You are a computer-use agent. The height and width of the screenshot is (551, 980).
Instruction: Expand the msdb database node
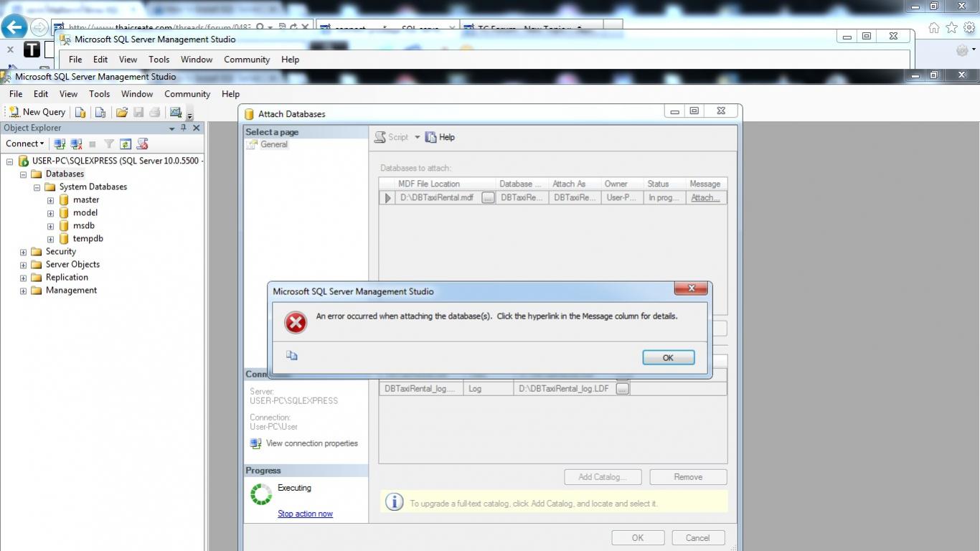click(x=50, y=226)
